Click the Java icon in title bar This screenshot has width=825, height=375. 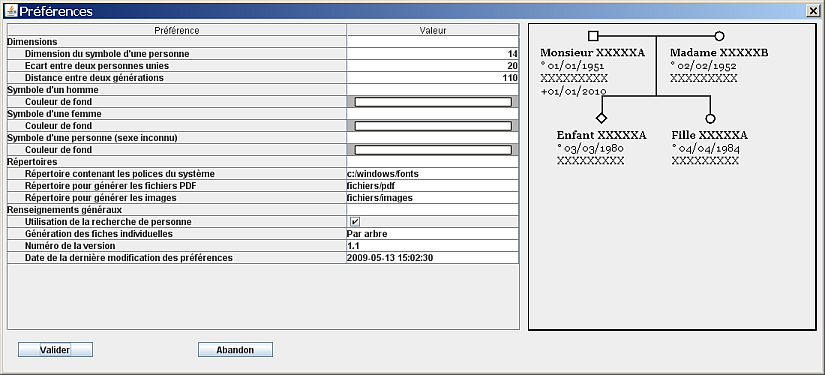click(11, 11)
